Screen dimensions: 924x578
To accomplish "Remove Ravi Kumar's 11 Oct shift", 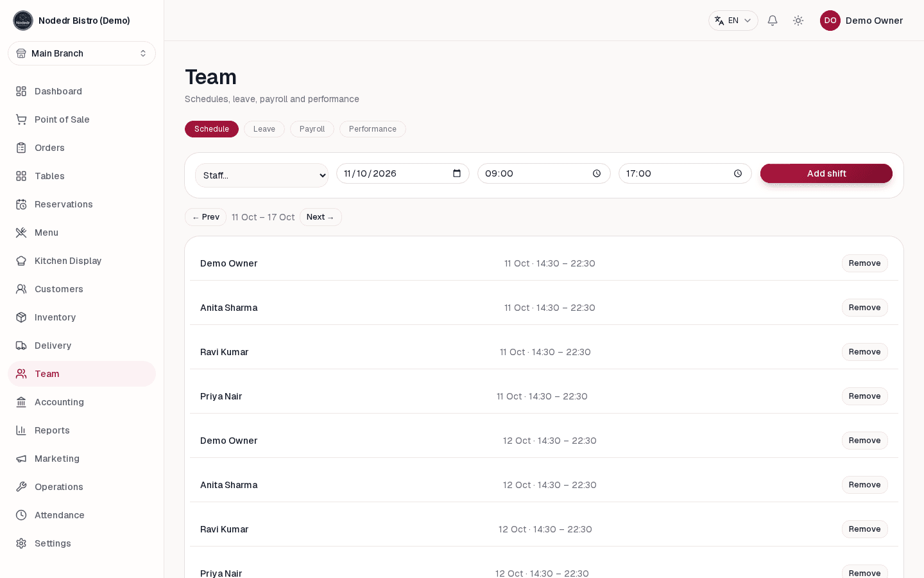I will click(x=865, y=352).
